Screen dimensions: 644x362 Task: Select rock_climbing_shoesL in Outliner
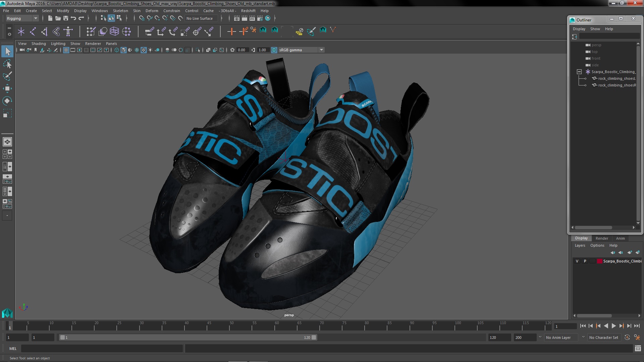click(616, 78)
